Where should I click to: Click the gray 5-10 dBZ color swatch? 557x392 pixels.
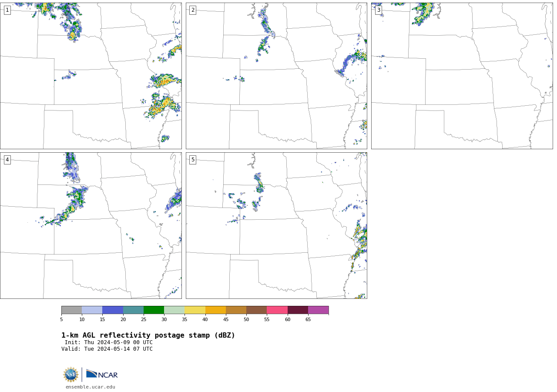[71, 310]
